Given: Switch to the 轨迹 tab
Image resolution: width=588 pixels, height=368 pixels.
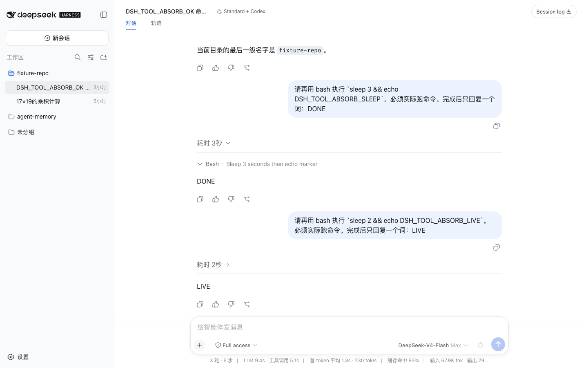Looking at the screenshot, I should pos(156,23).
